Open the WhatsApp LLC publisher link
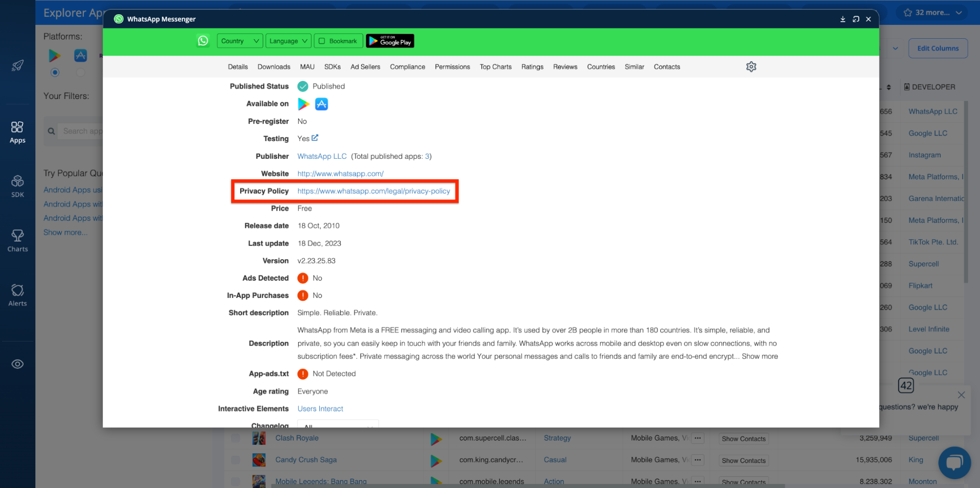Viewport: 980px width, 488px height. click(x=322, y=156)
